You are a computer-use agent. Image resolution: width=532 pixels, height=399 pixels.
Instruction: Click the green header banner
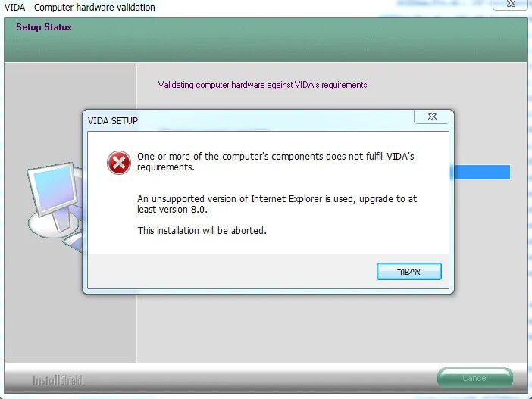[266, 40]
